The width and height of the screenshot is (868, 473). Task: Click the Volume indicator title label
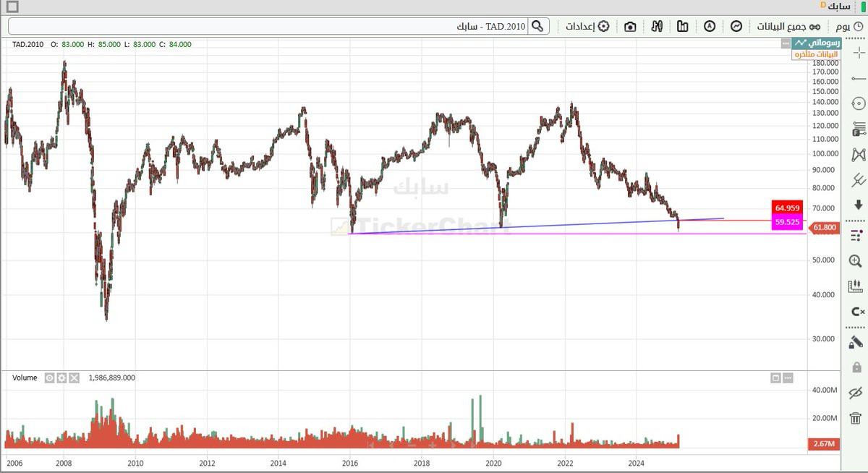pyautogui.click(x=25, y=378)
